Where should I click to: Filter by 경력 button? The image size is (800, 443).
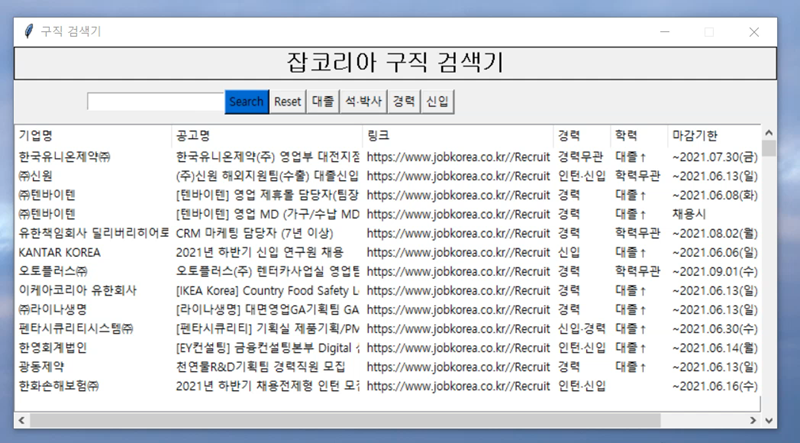tap(404, 101)
